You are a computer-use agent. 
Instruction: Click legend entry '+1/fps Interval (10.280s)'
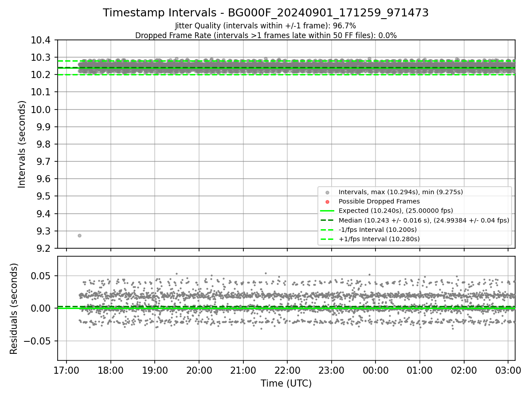[x=379, y=239]
